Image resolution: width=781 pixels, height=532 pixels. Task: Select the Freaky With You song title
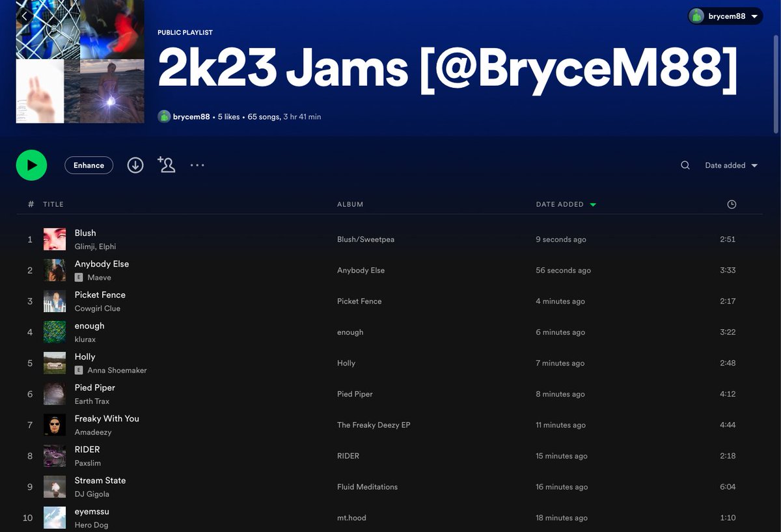[107, 418]
